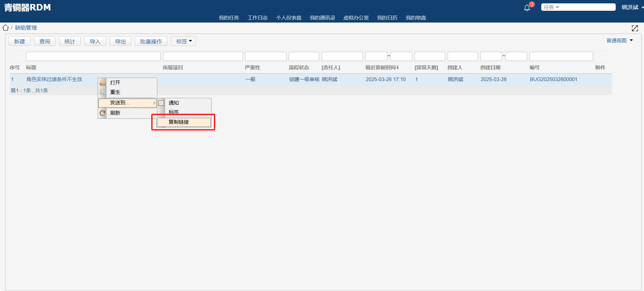Choose 发送到... in the context menu
Screen dimensions: 644x291
[120, 103]
